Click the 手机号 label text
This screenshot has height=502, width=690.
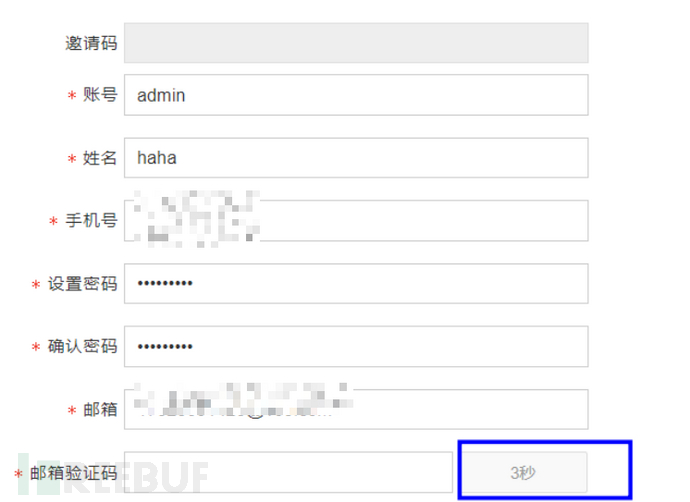click(91, 221)
